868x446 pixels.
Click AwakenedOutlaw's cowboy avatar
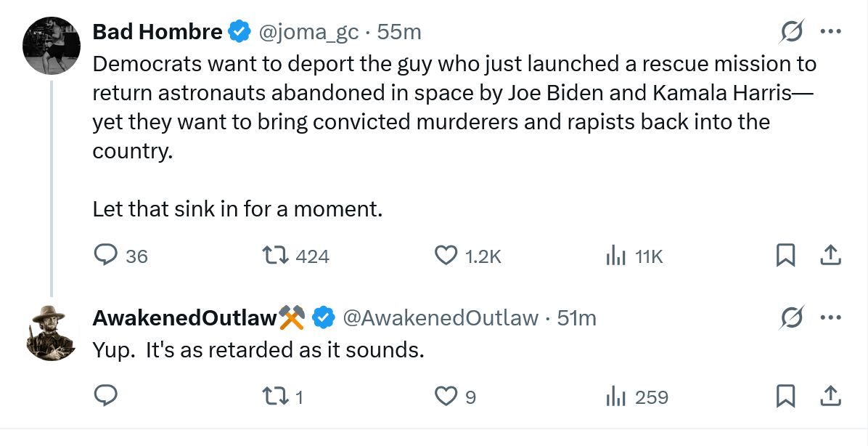(52, 332)
